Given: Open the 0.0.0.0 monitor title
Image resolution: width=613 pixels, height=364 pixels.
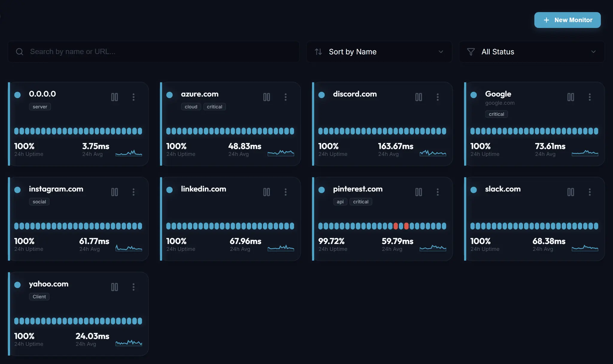Looking at the screenshot, I should tap(43, 94).
